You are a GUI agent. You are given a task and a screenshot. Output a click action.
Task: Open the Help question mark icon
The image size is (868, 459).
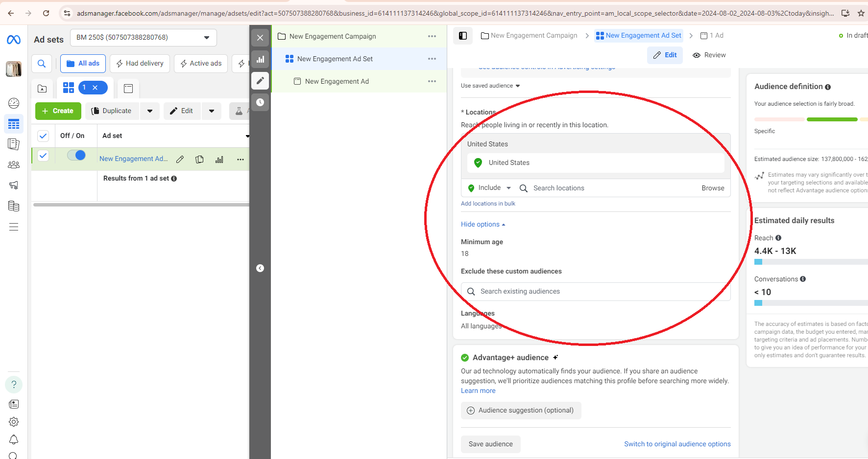14,384
